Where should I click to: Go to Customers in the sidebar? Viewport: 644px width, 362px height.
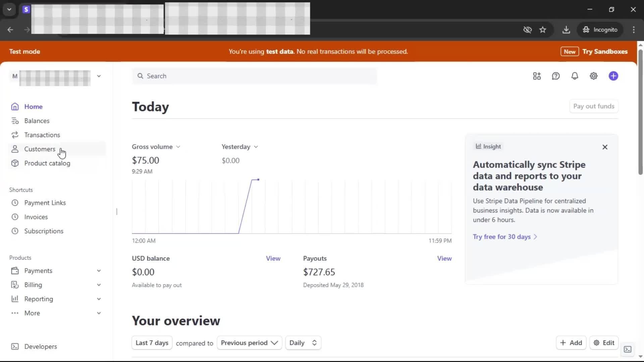40,149
